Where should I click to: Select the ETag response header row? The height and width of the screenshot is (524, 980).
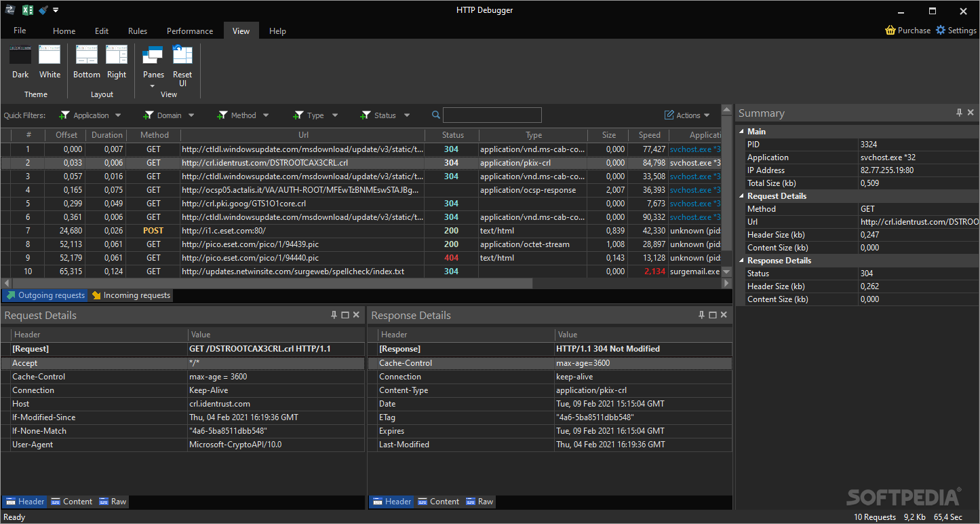[550, 417]
